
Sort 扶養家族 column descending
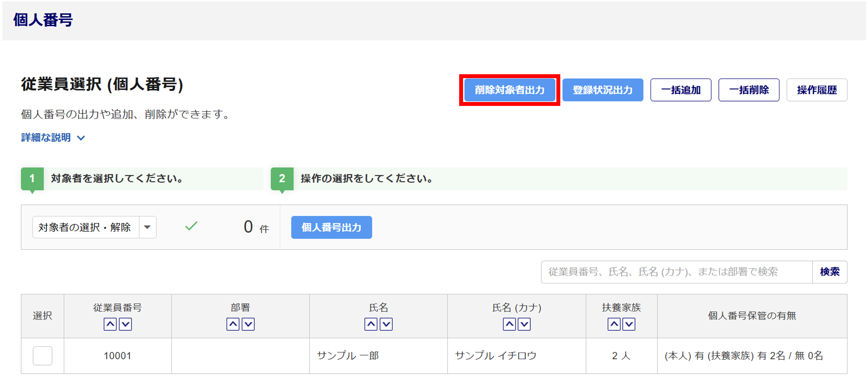click(629, 324)
